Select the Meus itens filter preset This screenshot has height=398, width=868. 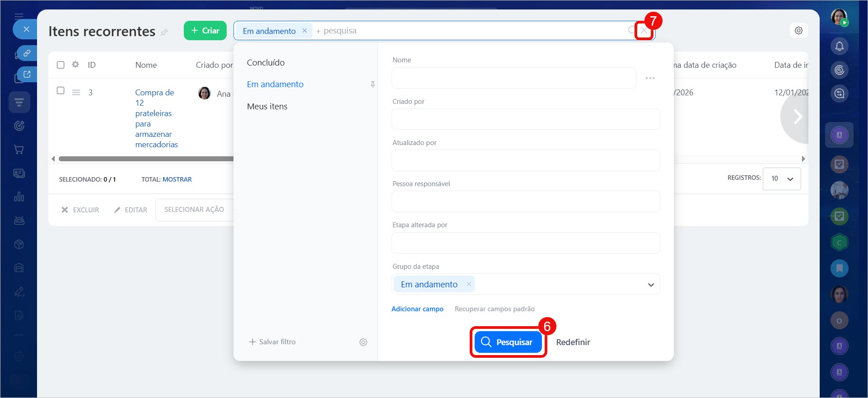267,107
